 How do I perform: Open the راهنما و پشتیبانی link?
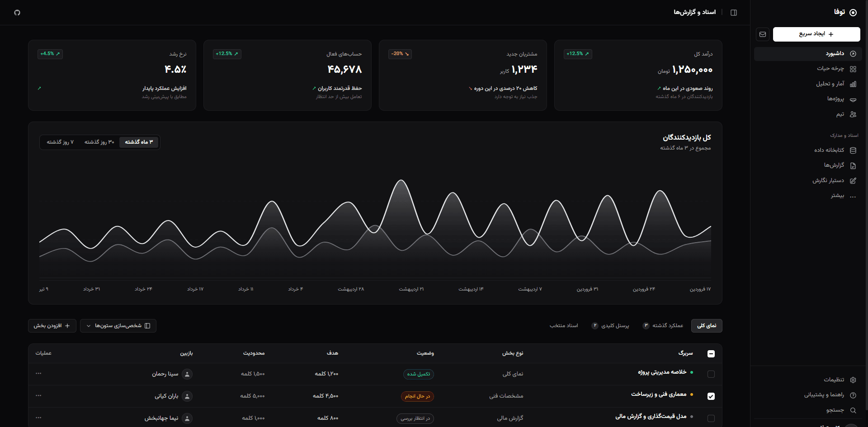click(808, 395)
